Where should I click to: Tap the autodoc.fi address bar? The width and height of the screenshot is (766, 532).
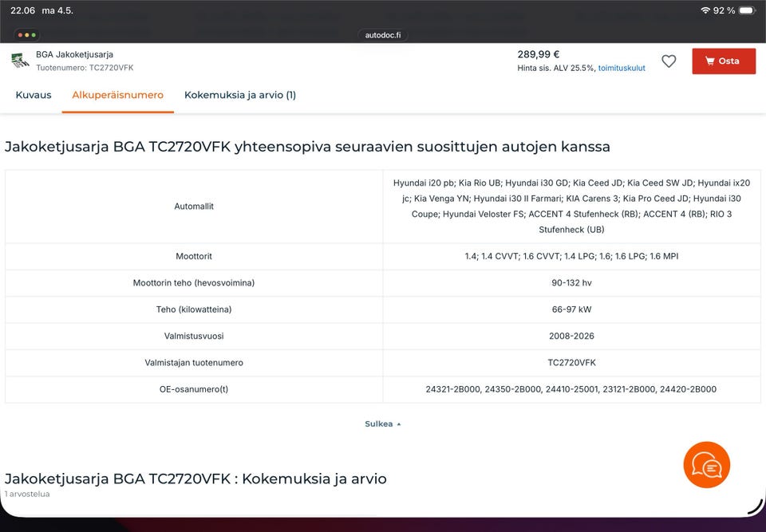click(x=383, y=35)
